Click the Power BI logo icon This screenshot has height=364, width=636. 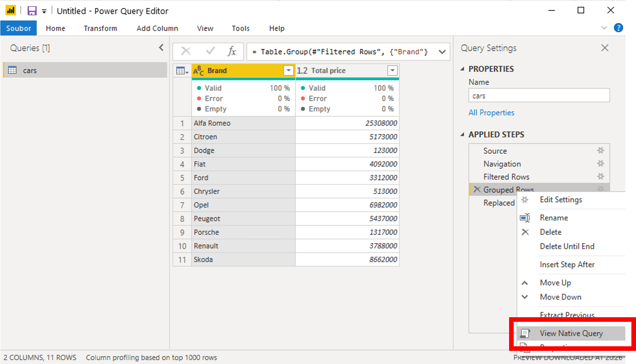[11, 10]
